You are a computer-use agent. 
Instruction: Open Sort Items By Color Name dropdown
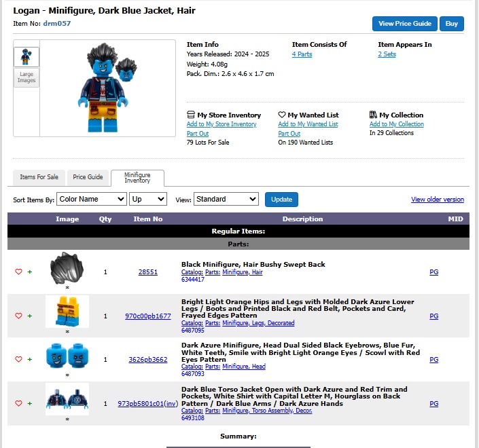tap(92, 199)
